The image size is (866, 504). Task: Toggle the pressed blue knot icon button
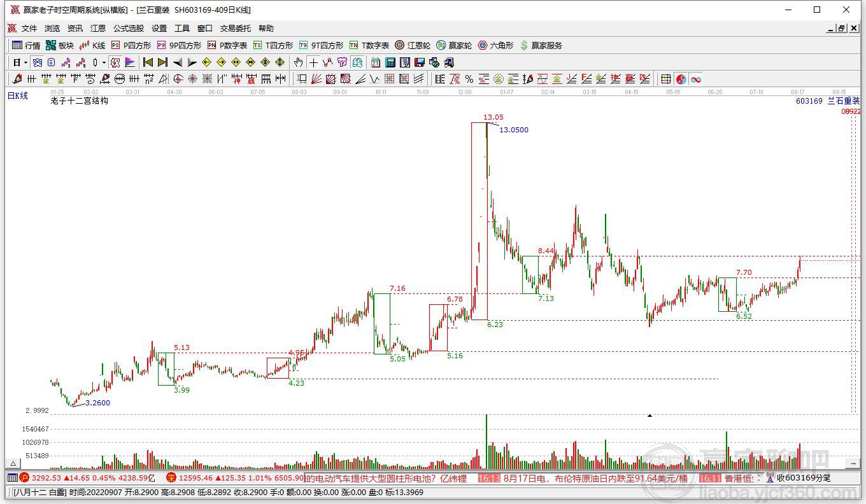click(38, 62)
